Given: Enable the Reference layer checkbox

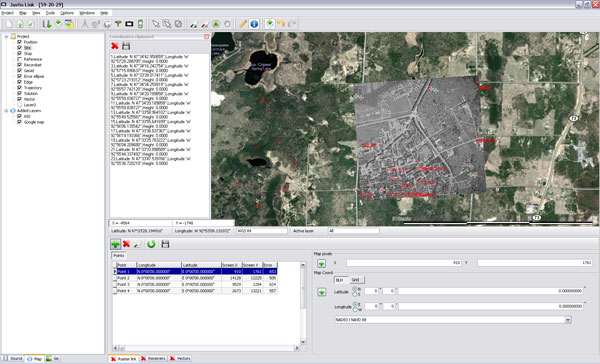Looking at the screenshot, I should coord(19,59).
